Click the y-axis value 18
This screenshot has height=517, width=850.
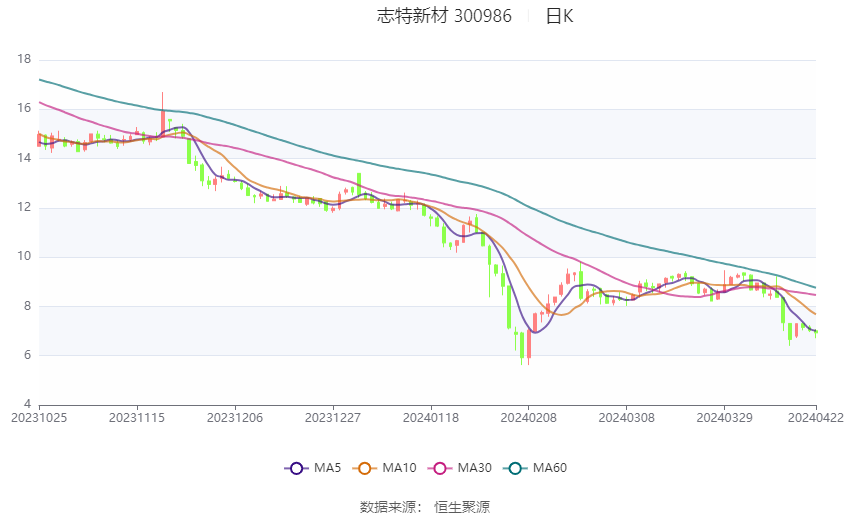[x=24, y=59]
